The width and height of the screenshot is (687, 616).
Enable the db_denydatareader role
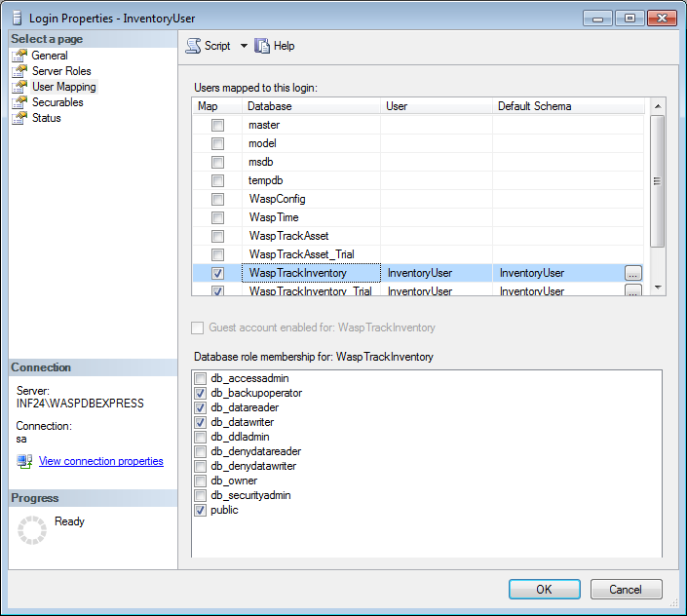click(x=200, y=451)
